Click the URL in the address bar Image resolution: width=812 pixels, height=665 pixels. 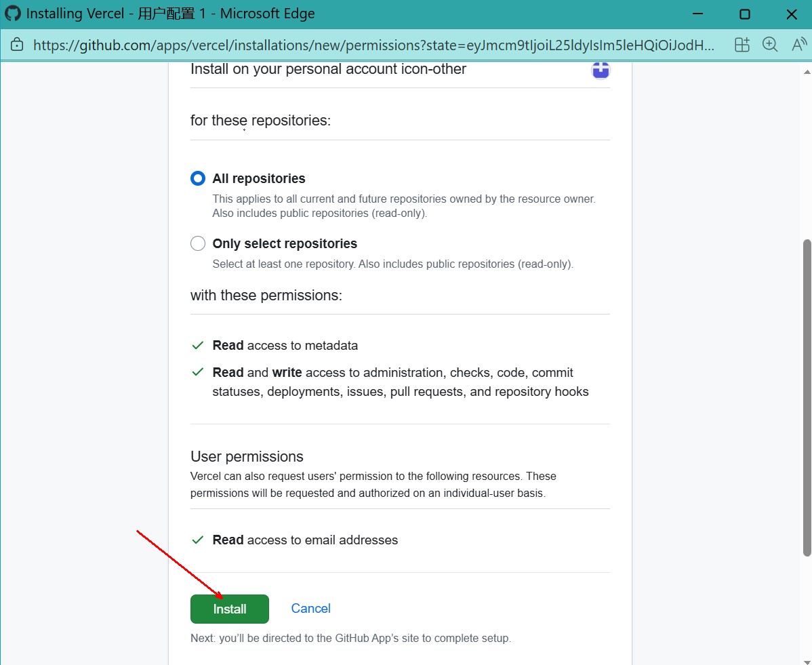(373, 45)
